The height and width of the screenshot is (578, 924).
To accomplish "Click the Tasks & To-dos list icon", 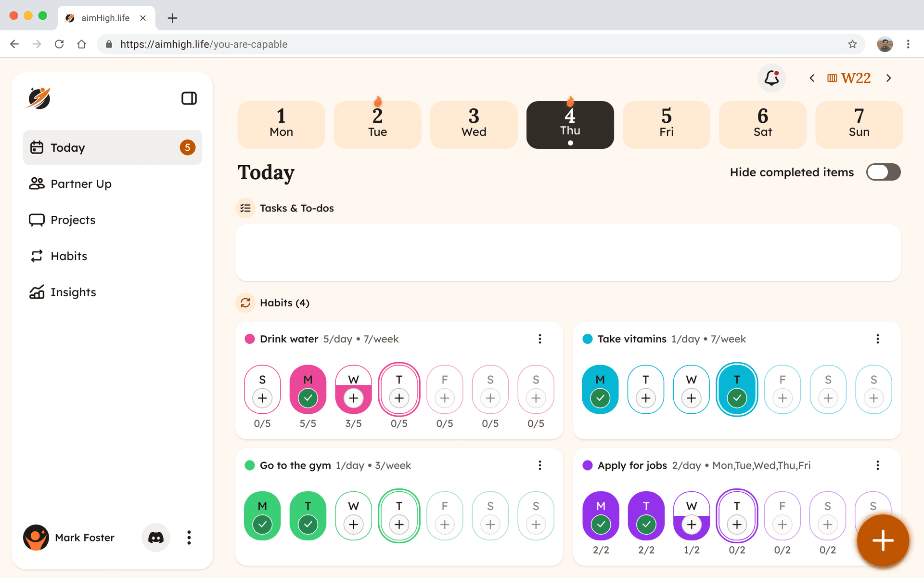I will pyautogui.click(x=245, y=208).
